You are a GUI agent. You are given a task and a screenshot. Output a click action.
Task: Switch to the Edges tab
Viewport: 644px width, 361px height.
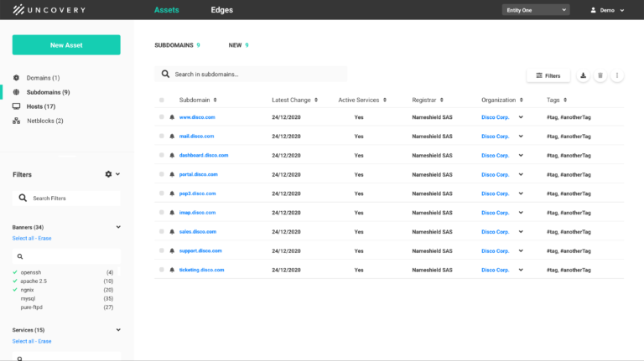pos(221,10)
